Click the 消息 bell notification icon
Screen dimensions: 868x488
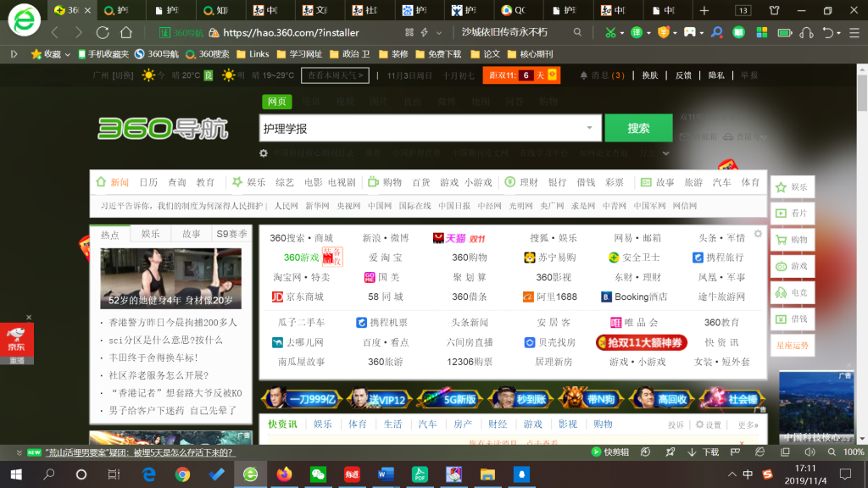[583, 75]
